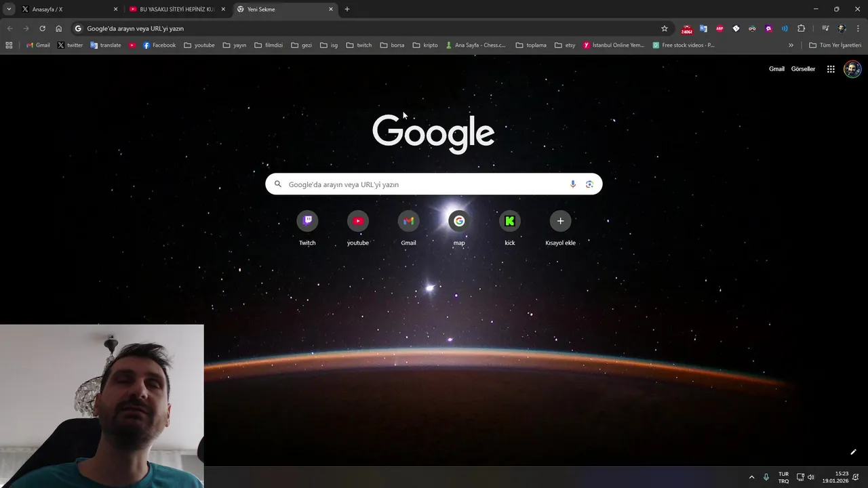Open the Extensions puzzle-piece menu

pos(802,28)
